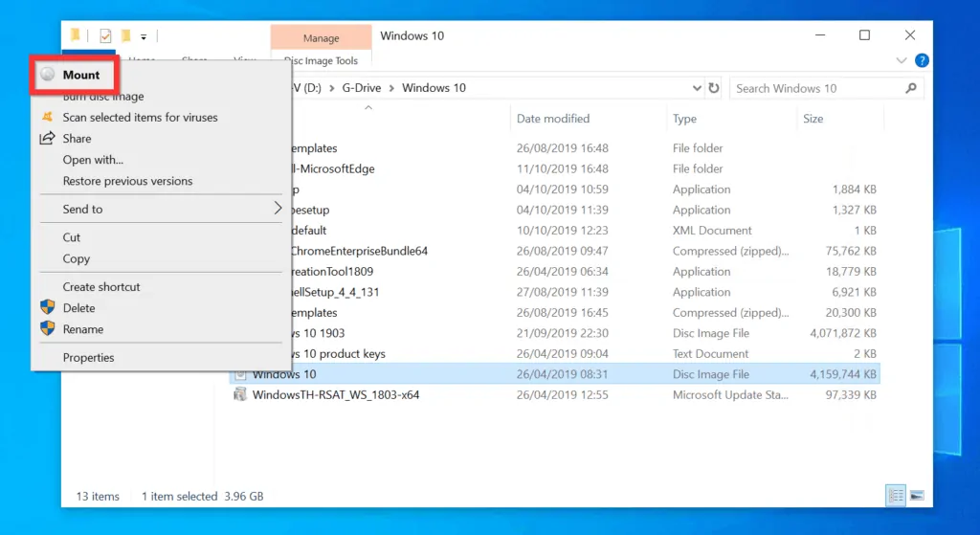Screen dimensions: 980x535
Task: Select the 10 1903 disc image file
Action: click(x=318, y=333)
